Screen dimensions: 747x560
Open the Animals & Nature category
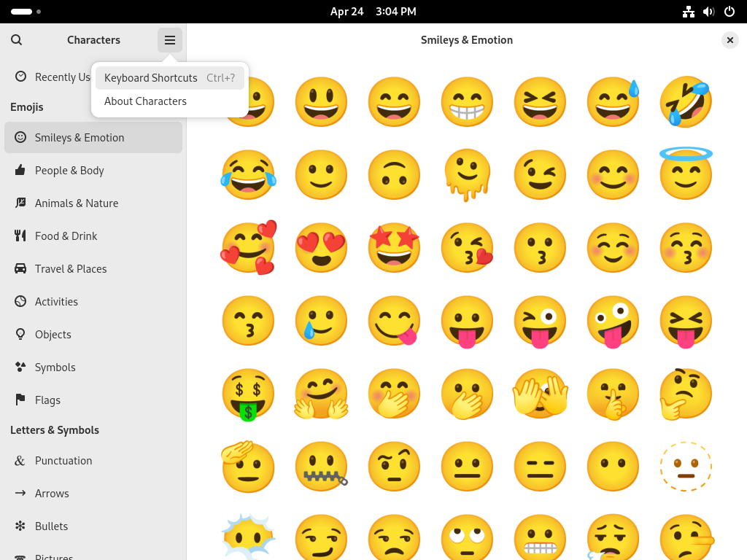click(93, 203)
